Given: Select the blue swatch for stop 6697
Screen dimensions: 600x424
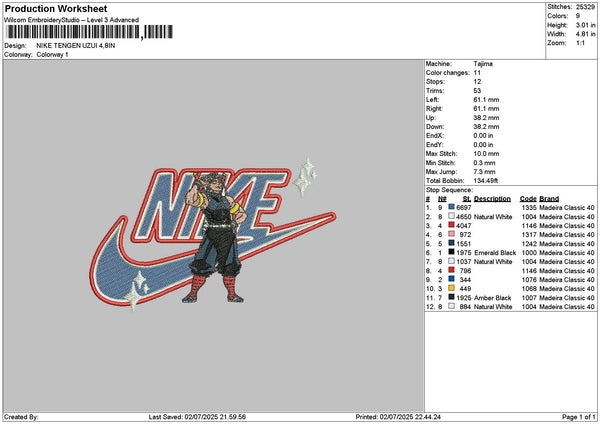Looking at the screenshot, I should tap(452, 207).
